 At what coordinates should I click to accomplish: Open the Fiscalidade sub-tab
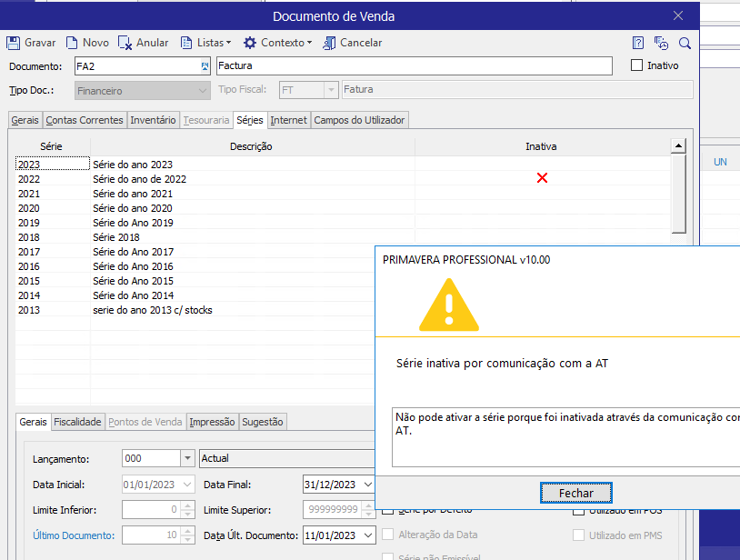pyautogui.click(x=77, y=422)
